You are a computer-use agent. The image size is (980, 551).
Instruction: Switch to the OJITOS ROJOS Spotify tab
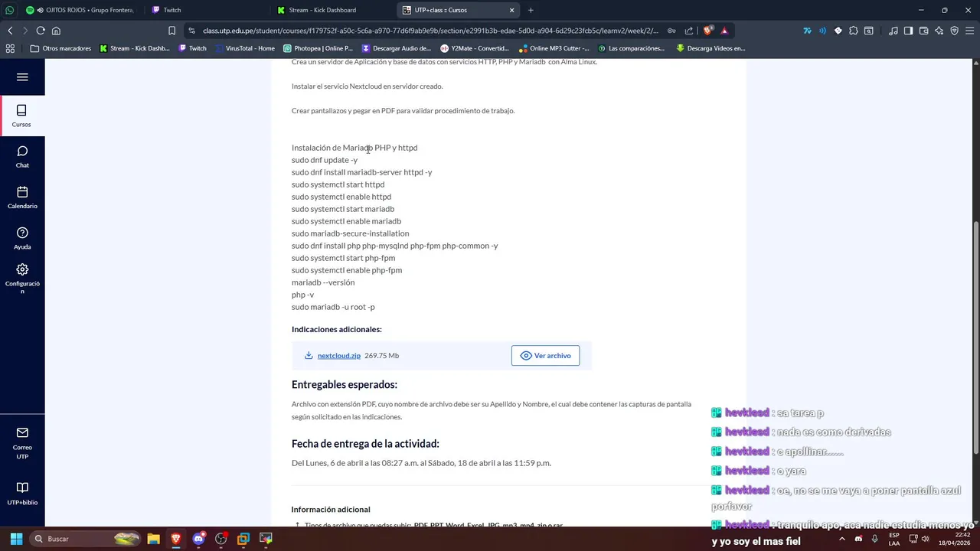coord(80,10)
